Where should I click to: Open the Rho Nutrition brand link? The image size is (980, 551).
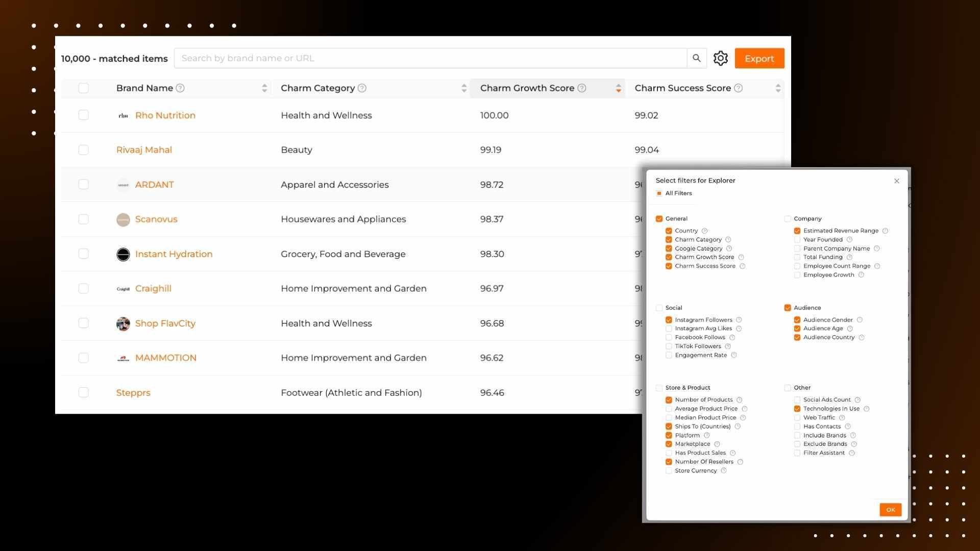coord(165,115)
